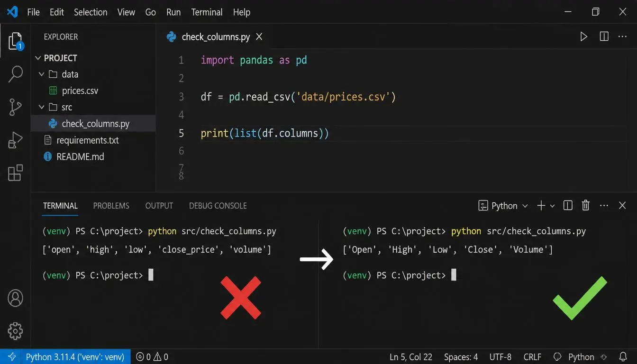Open the Manage gear icon
The image size is (637, 364).
[x=16, y=331]
